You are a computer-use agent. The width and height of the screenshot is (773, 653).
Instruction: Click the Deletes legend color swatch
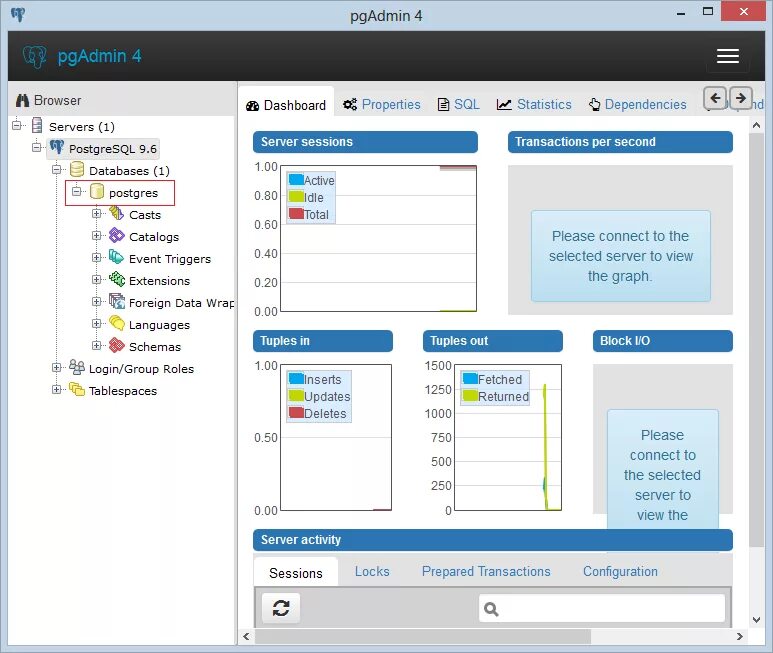[x=296, y=412]
